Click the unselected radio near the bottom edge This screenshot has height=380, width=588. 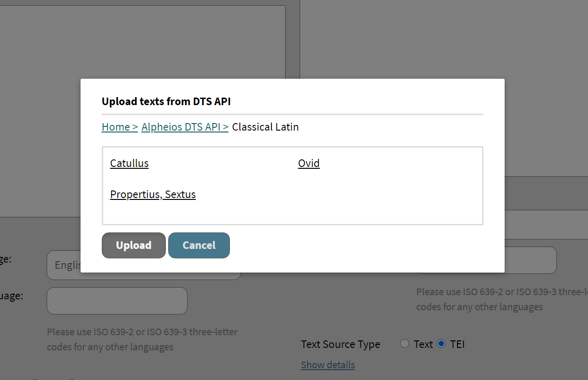(x=34, y=379)
